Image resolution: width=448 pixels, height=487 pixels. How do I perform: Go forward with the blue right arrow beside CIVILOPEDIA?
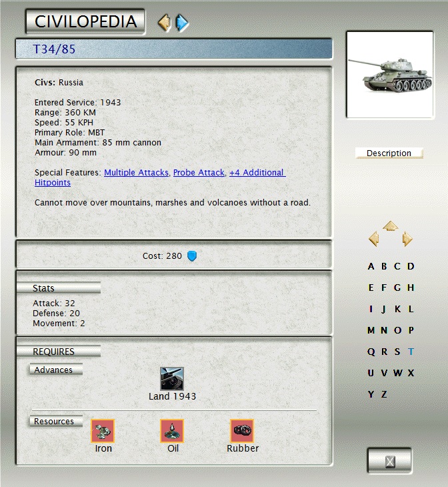pyautogui.click(x=182, y=23)
